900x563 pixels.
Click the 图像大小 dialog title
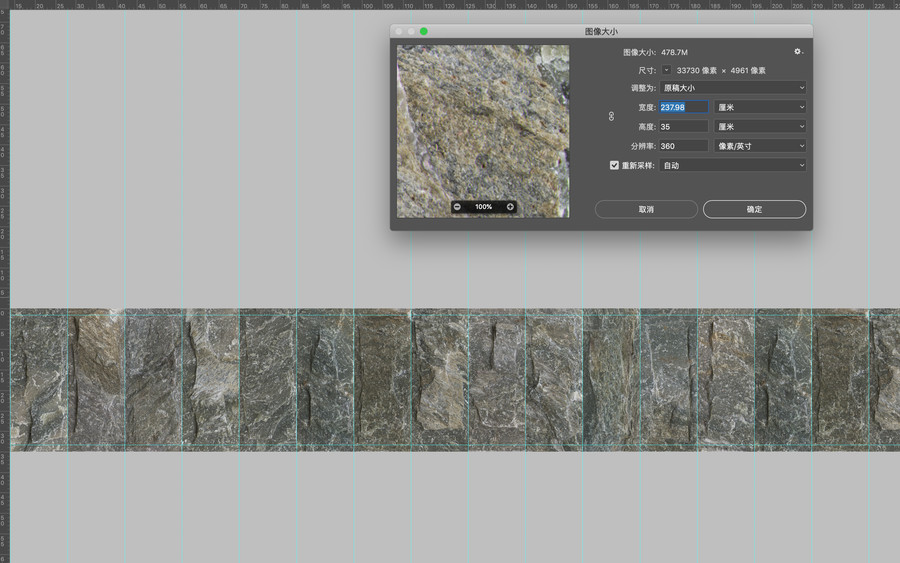601,32
